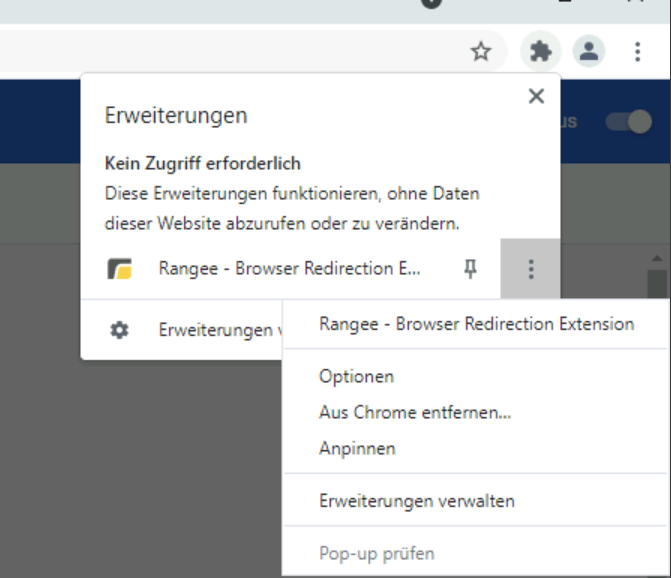Toggle the switch in the blue header
The width and height of the screenshot is (671, 578).
point(628,122)
